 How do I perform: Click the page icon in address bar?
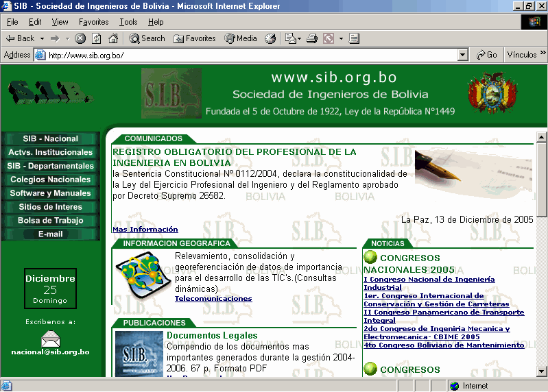[40, 55]
